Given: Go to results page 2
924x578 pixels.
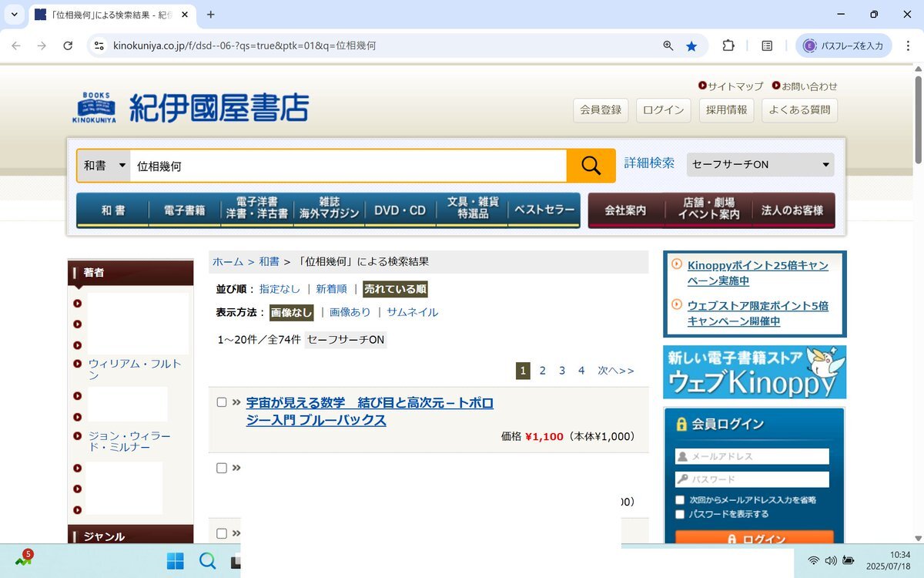Looking at the screenshot, I should point(542,371).
